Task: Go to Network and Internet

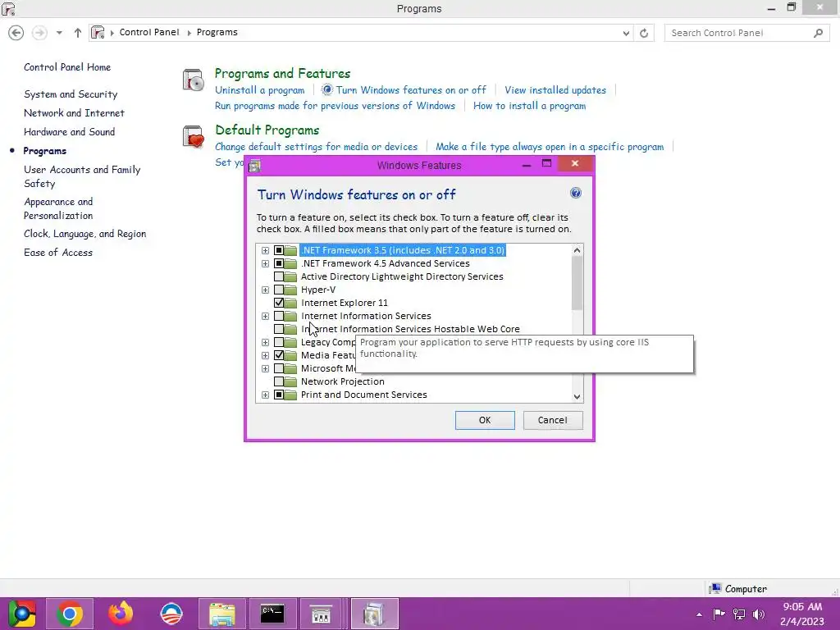Action: 74,113
